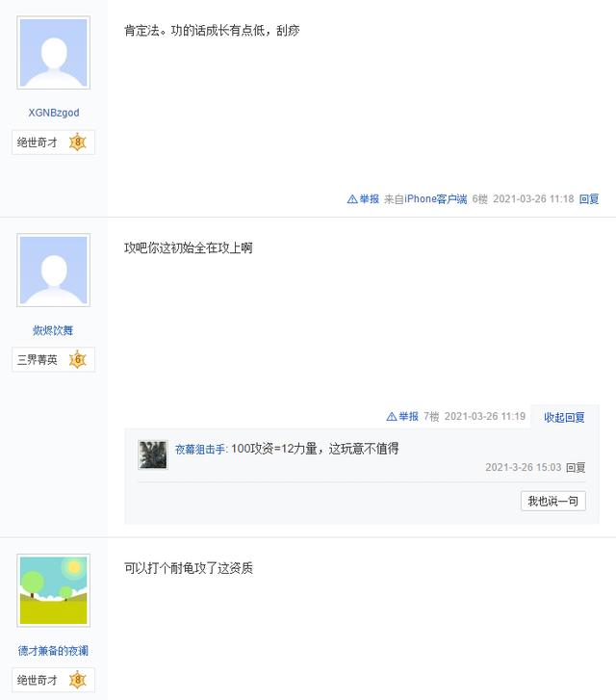Click the iPhone客户端 source link
Screen dimensions: 616x700
(435, 199)
